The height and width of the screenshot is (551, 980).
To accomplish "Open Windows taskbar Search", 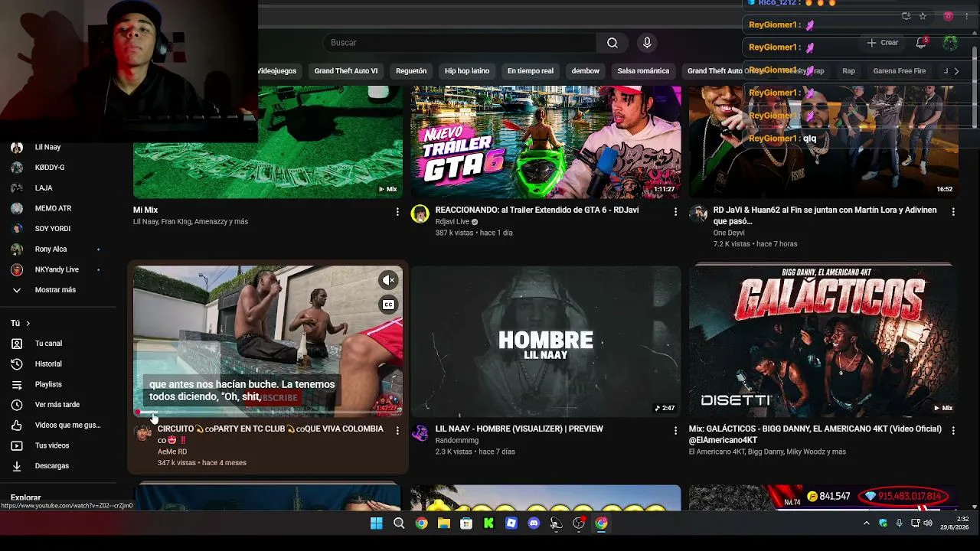I will click(399, 523).
